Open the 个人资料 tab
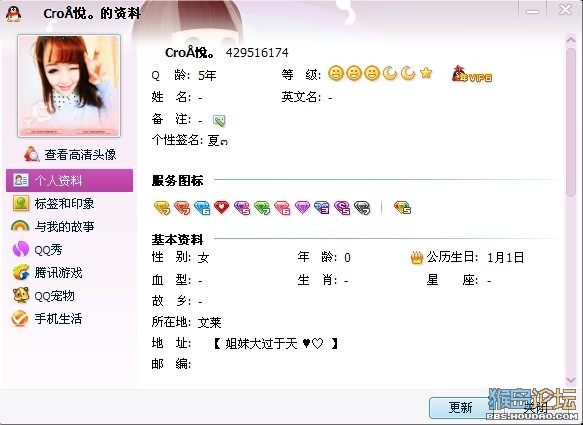This screenshot has width=583, height=425. pos(70,180)
